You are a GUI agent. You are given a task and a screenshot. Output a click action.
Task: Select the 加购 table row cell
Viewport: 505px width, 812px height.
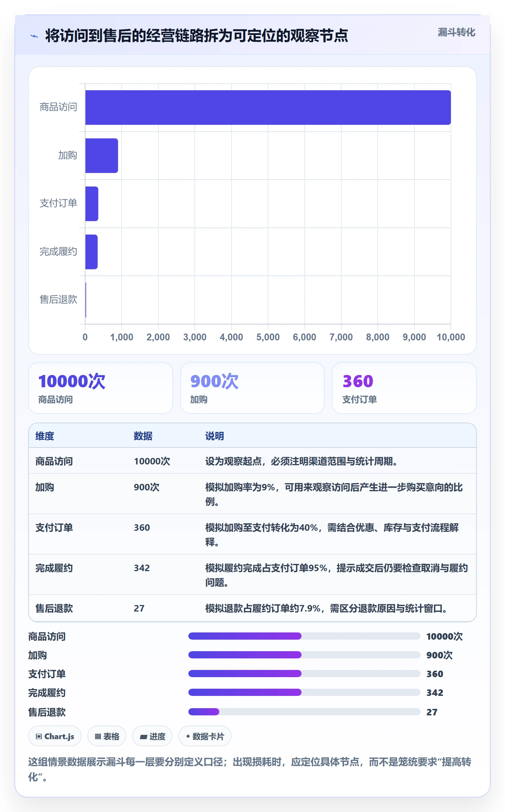click(x=45, y=487)
